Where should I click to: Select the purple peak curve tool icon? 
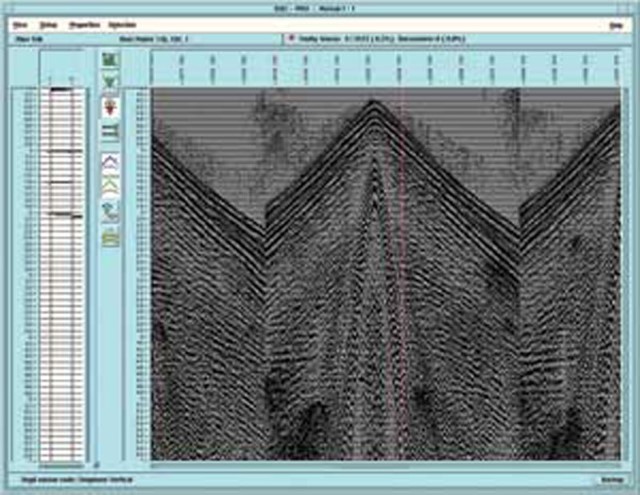point(109,161)
